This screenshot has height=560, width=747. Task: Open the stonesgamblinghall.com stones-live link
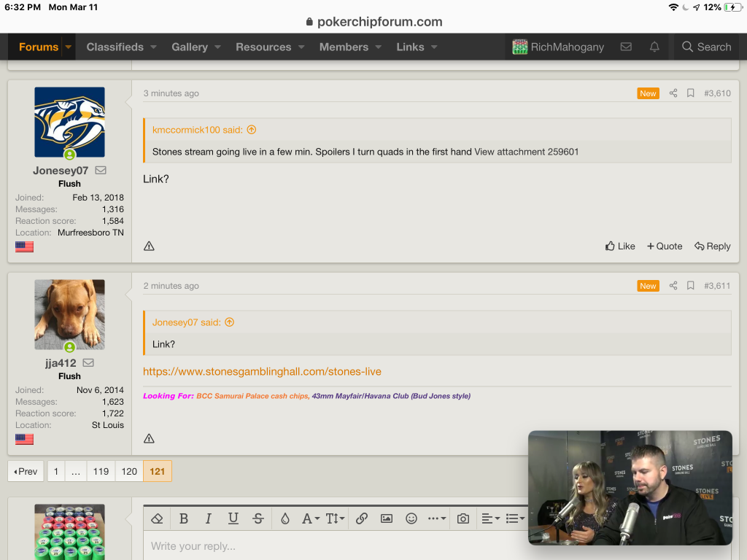point(262,371)
